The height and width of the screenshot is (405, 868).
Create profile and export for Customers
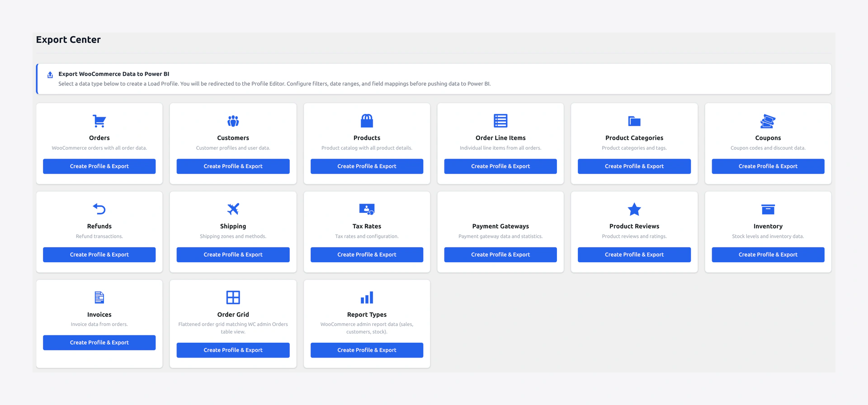[x=233, y=166]
